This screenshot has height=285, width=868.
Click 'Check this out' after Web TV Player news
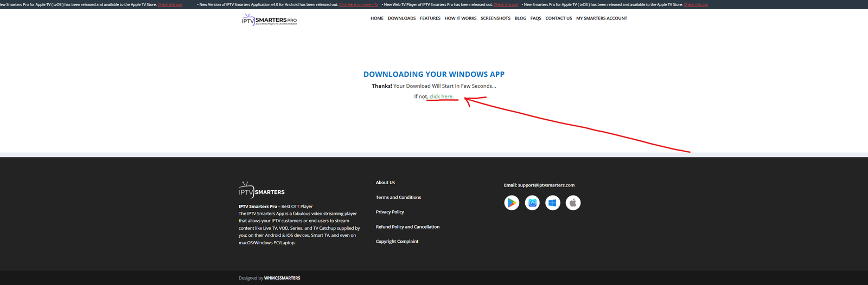(506, 4)
